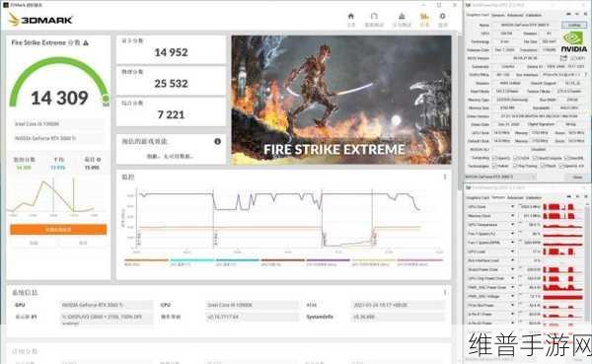Click the screenshot camera icon in top GPU-Z window

(568, 15)
